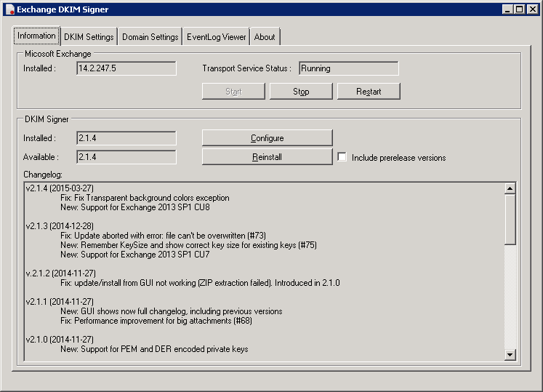543x392 pixels.
Task: Click the Available version field
Action: (126, 157)
